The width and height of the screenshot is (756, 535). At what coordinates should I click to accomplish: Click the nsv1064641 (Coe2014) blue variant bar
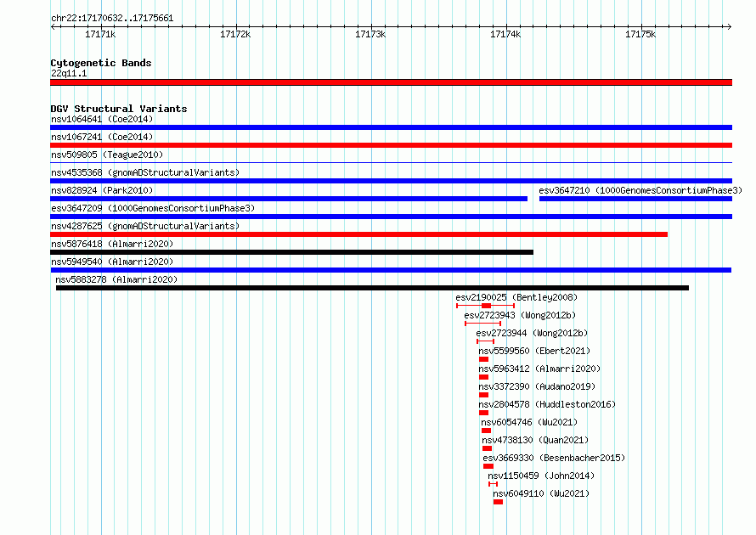click(391, 127)
